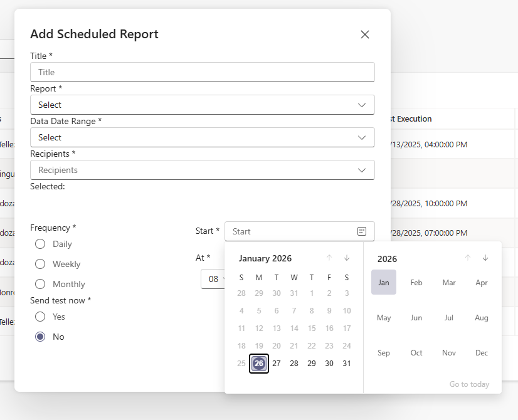
Task: Select January 28 in the calendar
Action: [294, 364]
